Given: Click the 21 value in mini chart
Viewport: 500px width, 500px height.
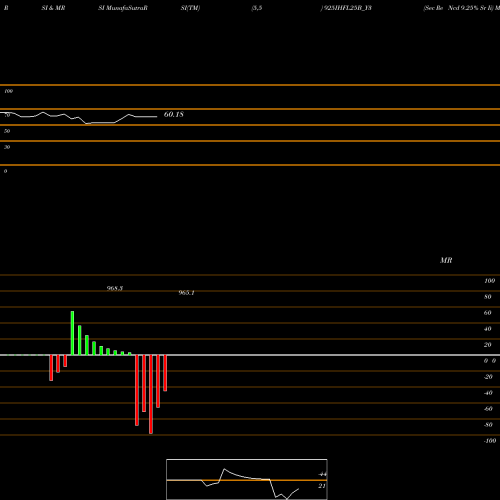Looking at the screenshot, I should [x=322, y=486].
